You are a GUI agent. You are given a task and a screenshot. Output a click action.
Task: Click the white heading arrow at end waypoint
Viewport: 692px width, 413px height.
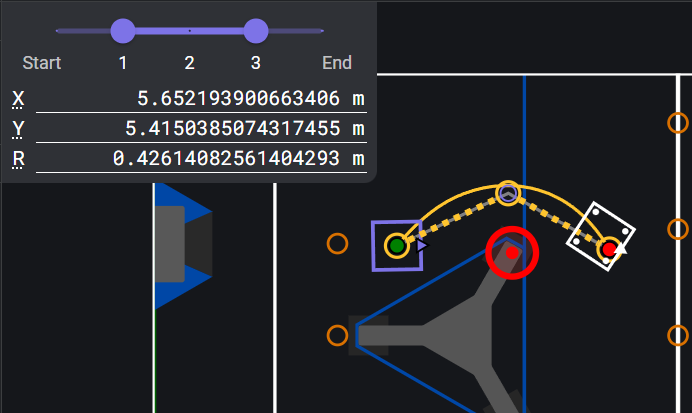tap(621, 248)
